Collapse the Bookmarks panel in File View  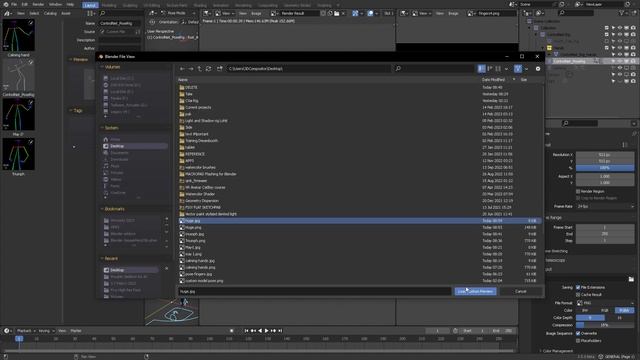(x=113, y=209)
